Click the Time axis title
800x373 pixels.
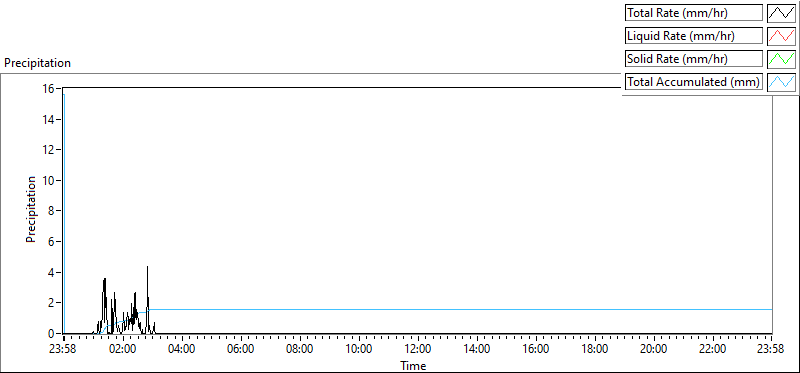(x=413, y=365)
